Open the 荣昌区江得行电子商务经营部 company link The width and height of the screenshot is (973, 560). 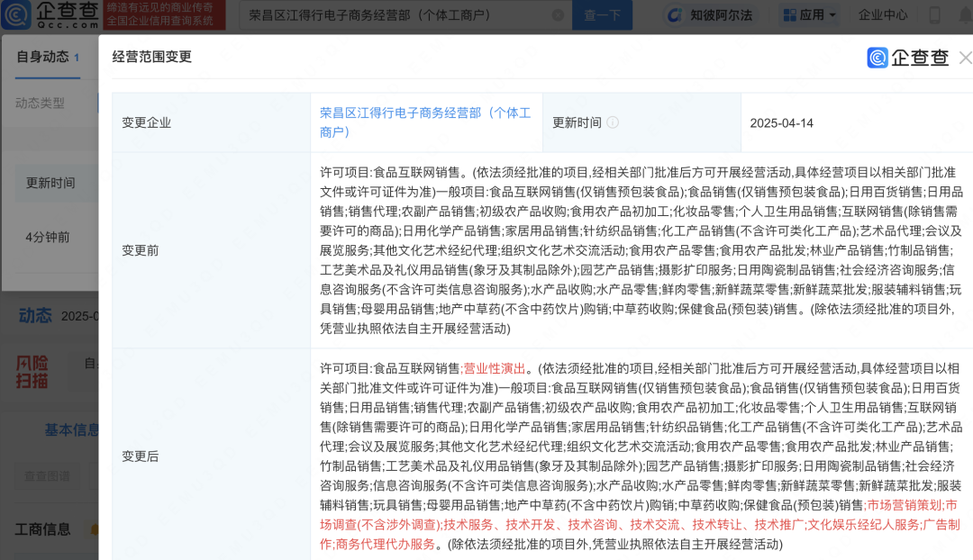[x=425, y=122]
